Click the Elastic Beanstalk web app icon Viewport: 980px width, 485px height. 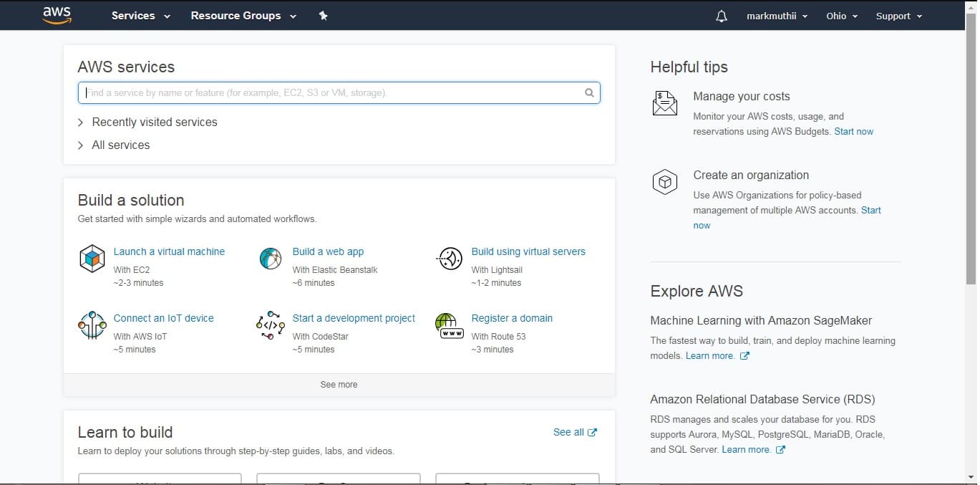click(x=271, y=259)
